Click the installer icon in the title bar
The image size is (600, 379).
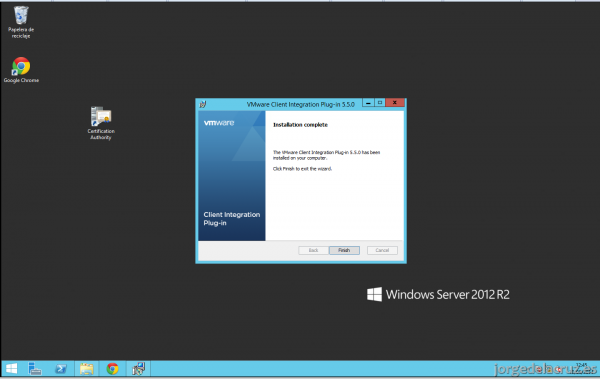click(203, 104)
